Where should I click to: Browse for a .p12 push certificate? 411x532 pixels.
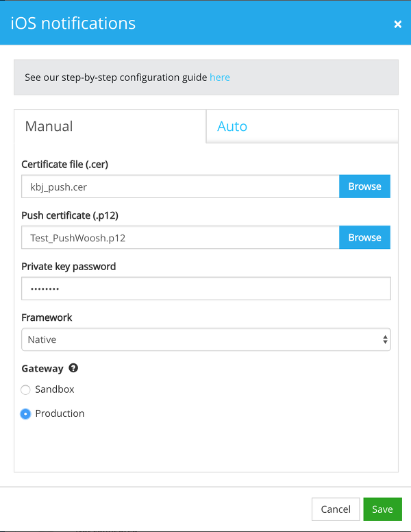pos(364,237)
